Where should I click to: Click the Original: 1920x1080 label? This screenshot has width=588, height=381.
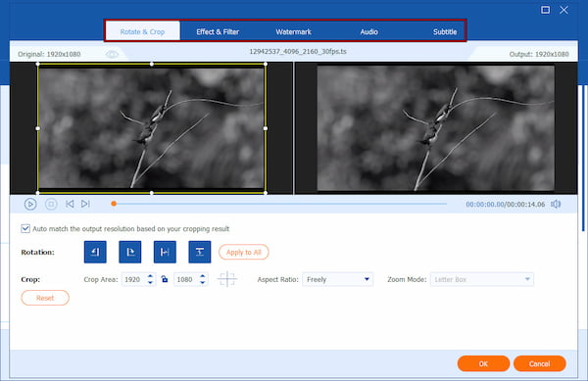[49, 54]
